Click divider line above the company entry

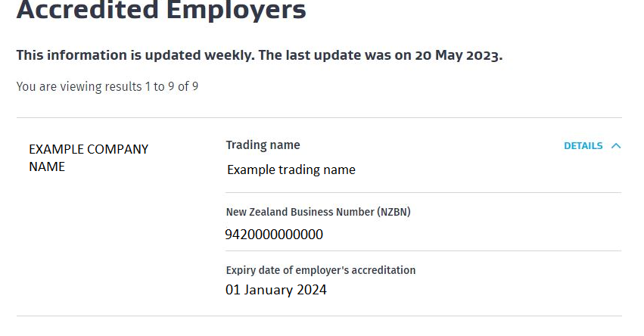(319, 117)
